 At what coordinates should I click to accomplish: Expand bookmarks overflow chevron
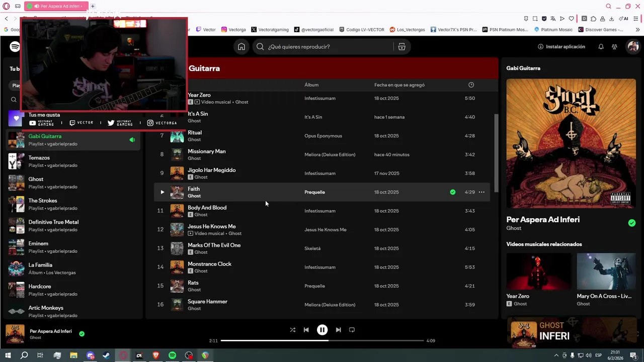point(637,30)
